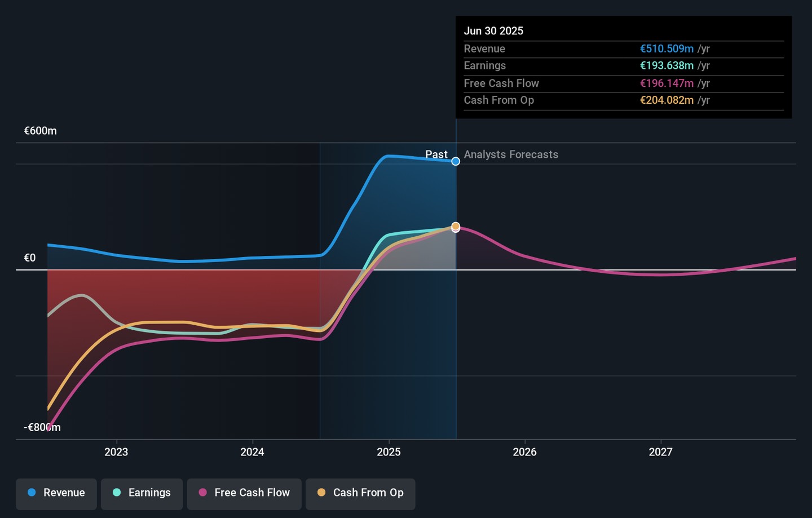Viewport: 812px width, 518px height.
Task: Click the €510.509m Revenue value in tooltip
Action: coord(667,49)
